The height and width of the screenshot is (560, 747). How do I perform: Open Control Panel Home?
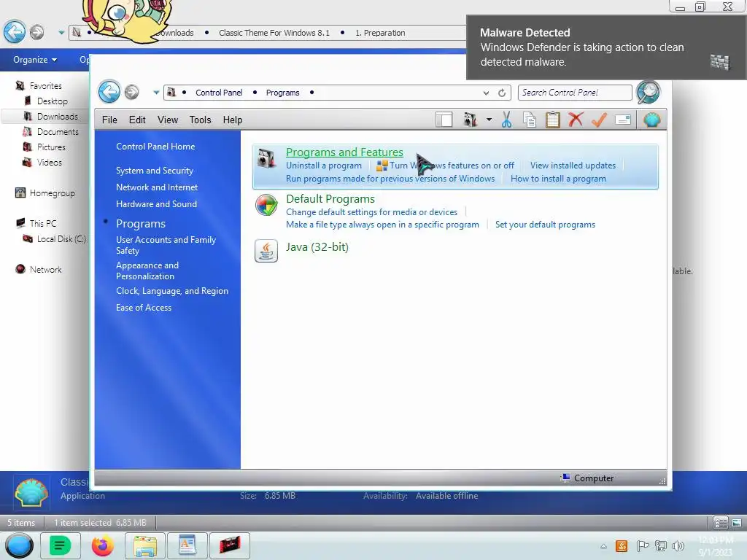tap(155, 147)
